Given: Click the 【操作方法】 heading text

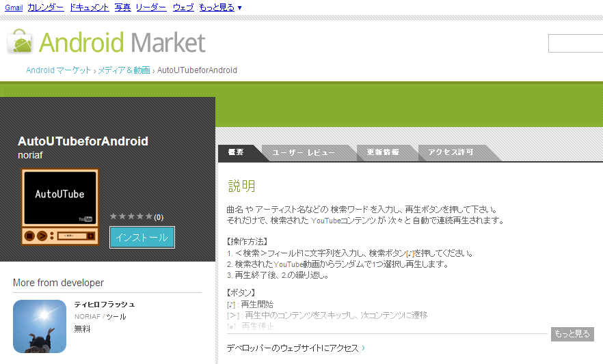Looking at the screenshot, I should coord(247,242).
